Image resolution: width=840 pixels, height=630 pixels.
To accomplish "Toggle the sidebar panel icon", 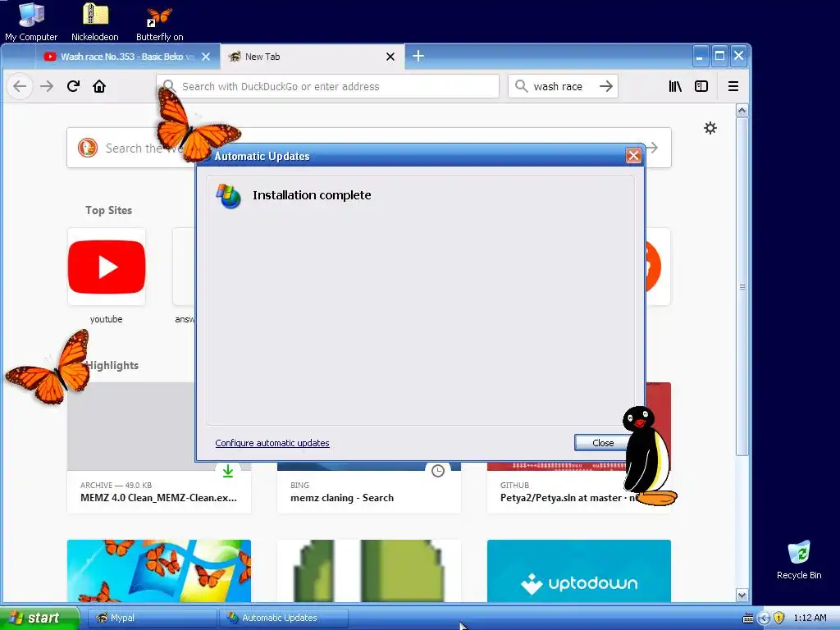I will tap(701, 86).
